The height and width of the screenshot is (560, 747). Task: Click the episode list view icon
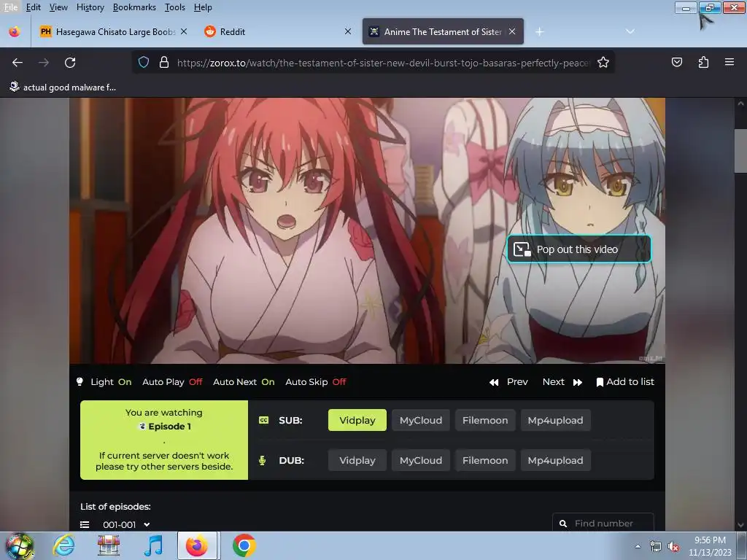coord(85,524)
